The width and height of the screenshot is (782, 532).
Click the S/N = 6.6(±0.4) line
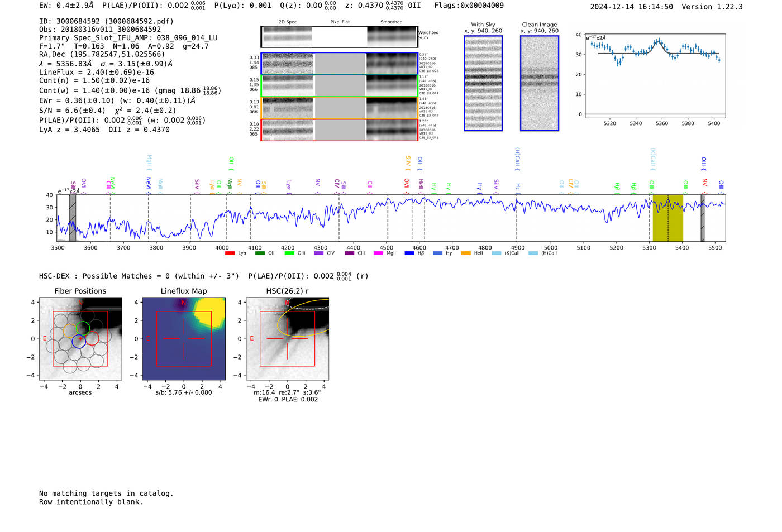(108, 110)
